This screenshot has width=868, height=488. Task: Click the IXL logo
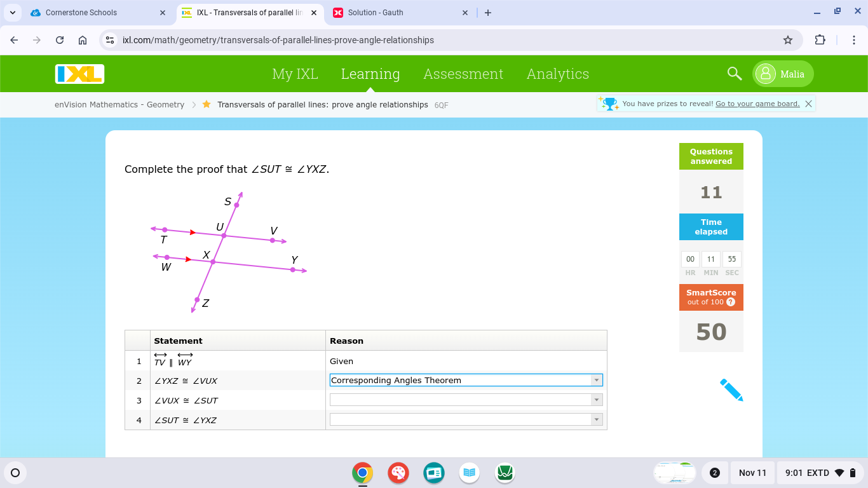[79, 74]
